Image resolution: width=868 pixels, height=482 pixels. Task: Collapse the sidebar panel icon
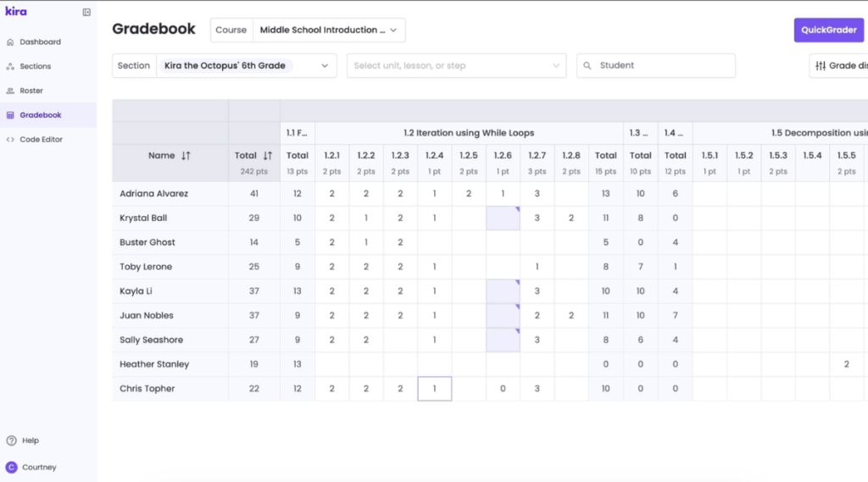coord(86,12)
